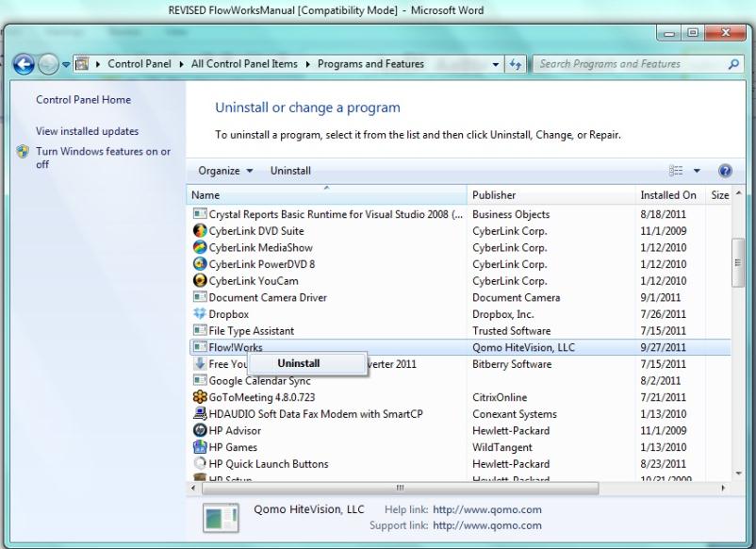Click the horizontal scrollbar thumb
Image resolution: width=756 pixels, height=549 pixels.
pyautogui.click(x=401, y=488)
